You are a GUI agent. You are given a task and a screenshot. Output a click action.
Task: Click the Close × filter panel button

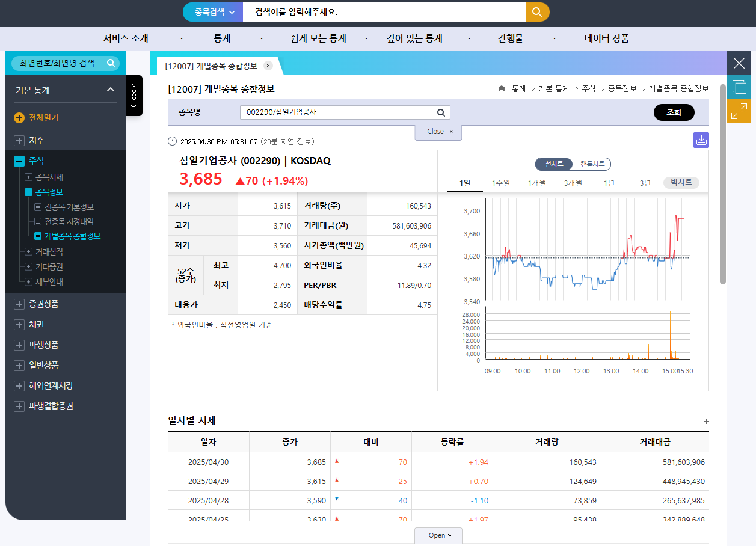[x=438, y=132]
